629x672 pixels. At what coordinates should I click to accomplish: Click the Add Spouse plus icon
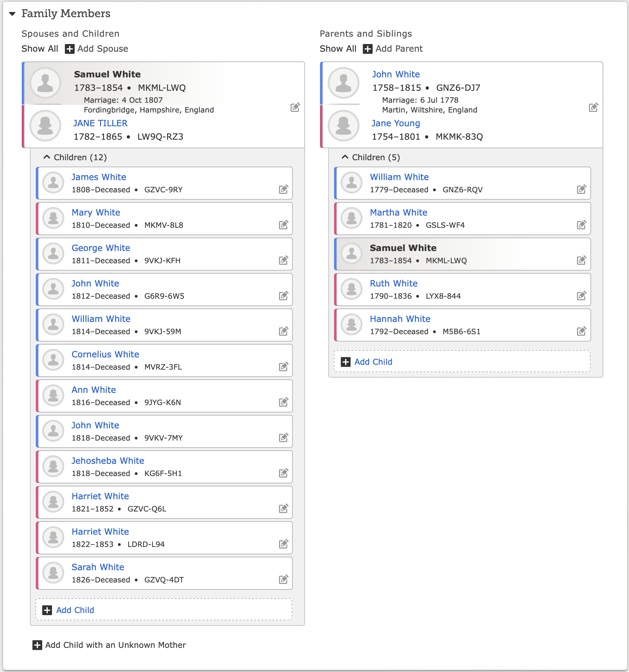[70, 49]
